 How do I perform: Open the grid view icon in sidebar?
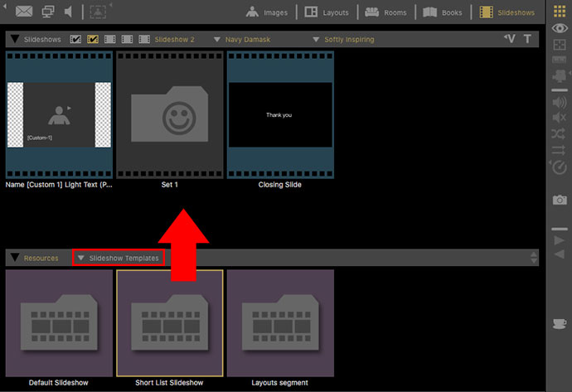click(560, 12)
